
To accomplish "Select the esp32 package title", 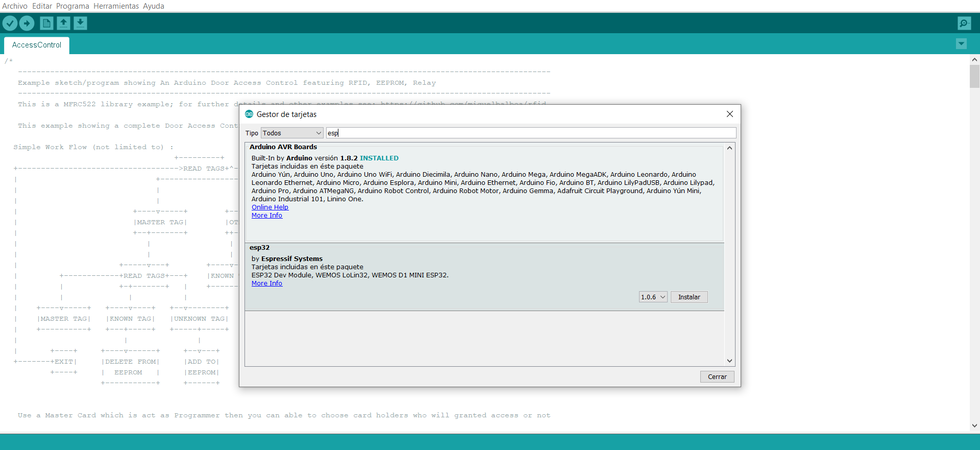I will click(259, 247).
